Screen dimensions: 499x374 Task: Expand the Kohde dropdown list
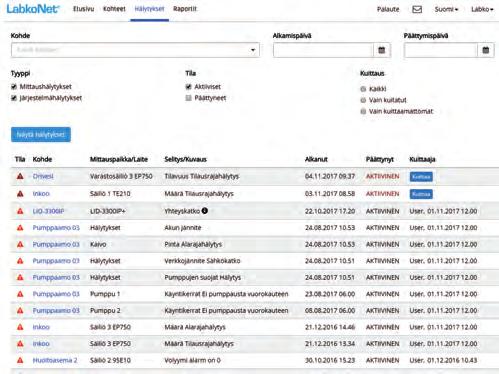(135, 50)
